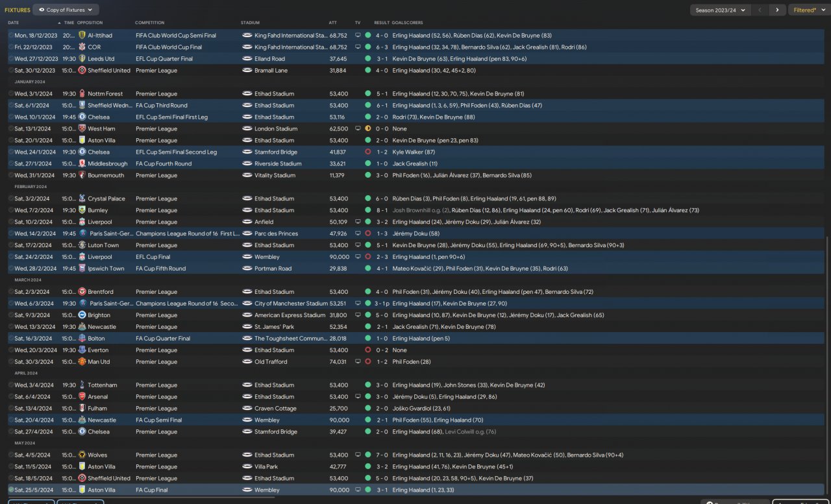Toggle the row tick for Mon, 18/12/2023

click(x=11, y=36)
